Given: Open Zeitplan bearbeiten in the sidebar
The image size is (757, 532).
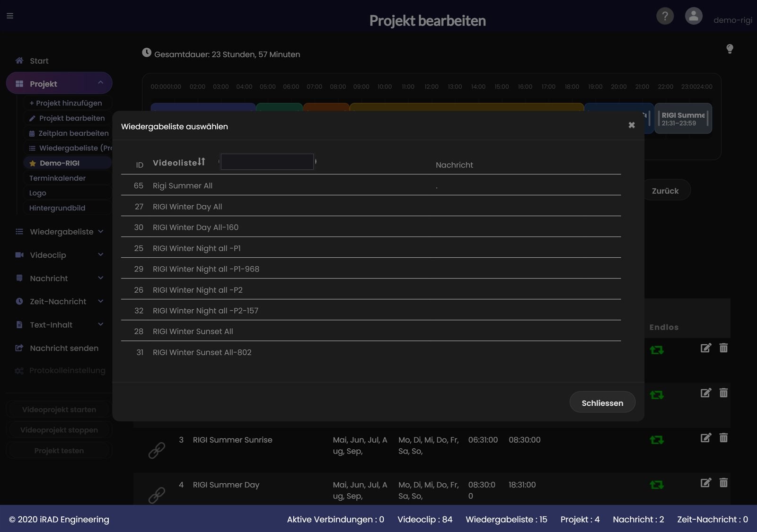Looking at the screenshot, I should [x=69, y=133].
